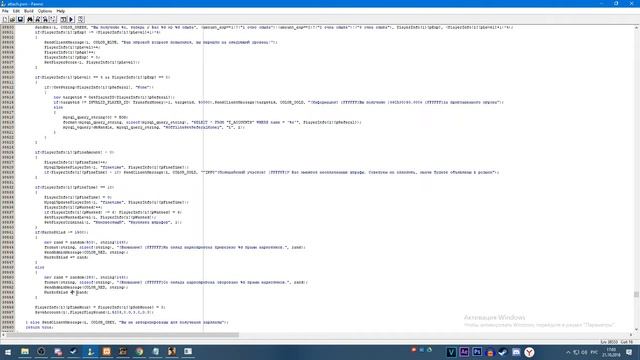Click the scroll up arrow of the editor
640x360 pixels.
[x=636, y=27]
